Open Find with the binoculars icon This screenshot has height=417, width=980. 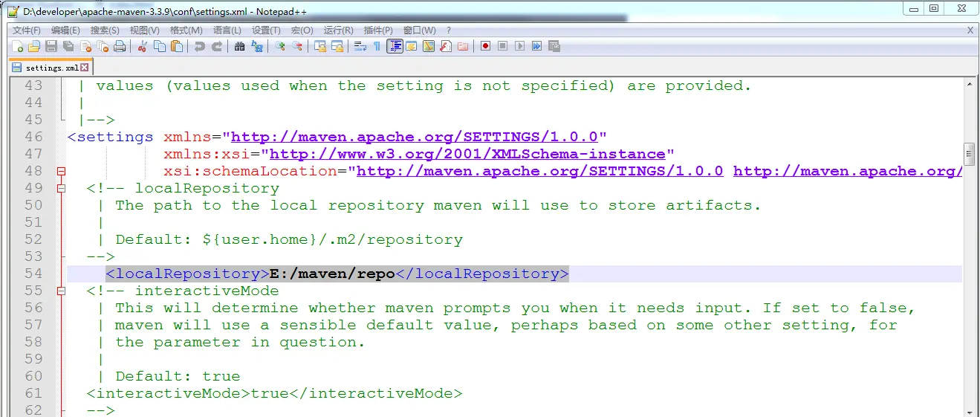239,46
